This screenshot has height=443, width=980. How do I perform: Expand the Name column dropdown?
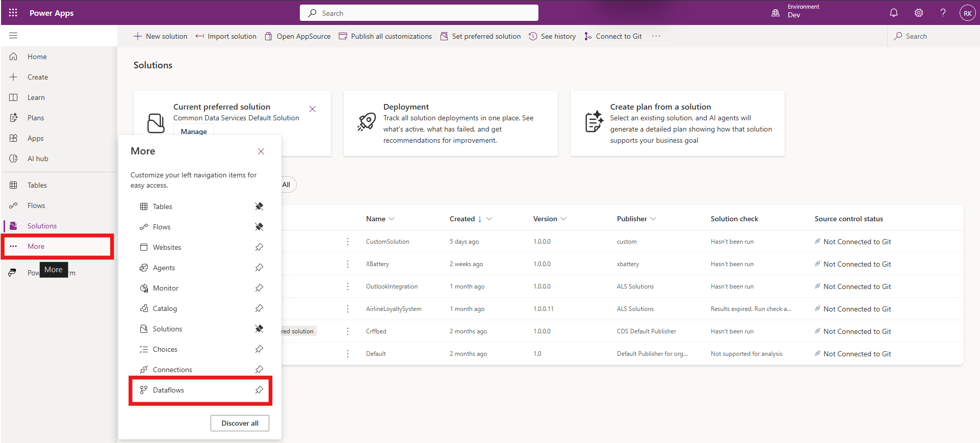point(392,219)
